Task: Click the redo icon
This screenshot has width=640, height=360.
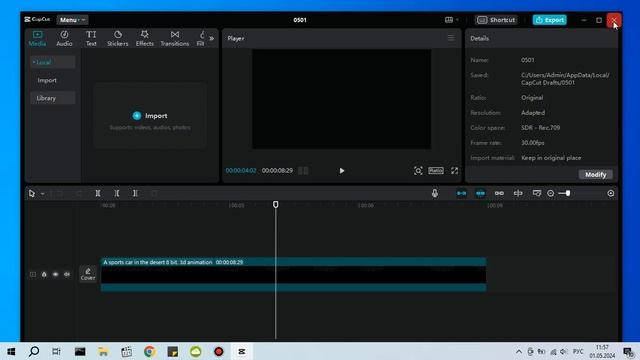Action: (x=79, y=193)
